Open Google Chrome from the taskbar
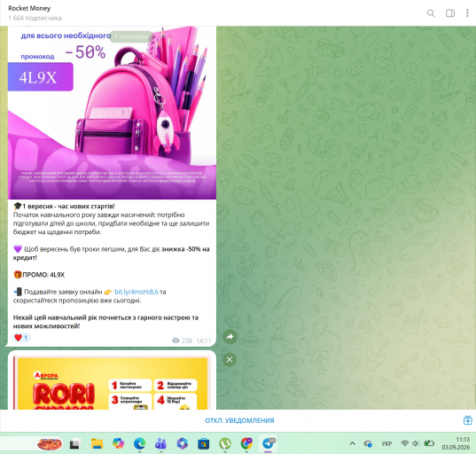The height and width of the screenshot is (454, 476). pos(246,443)
